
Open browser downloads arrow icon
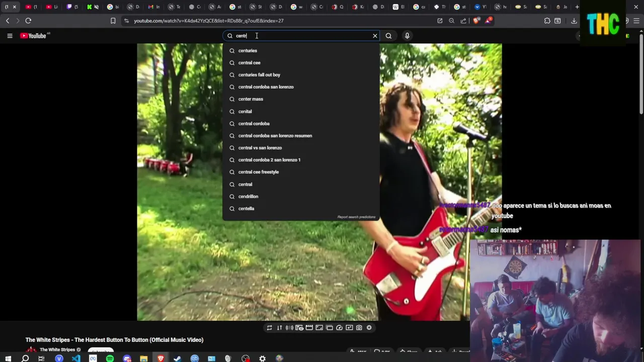point(574,21)
